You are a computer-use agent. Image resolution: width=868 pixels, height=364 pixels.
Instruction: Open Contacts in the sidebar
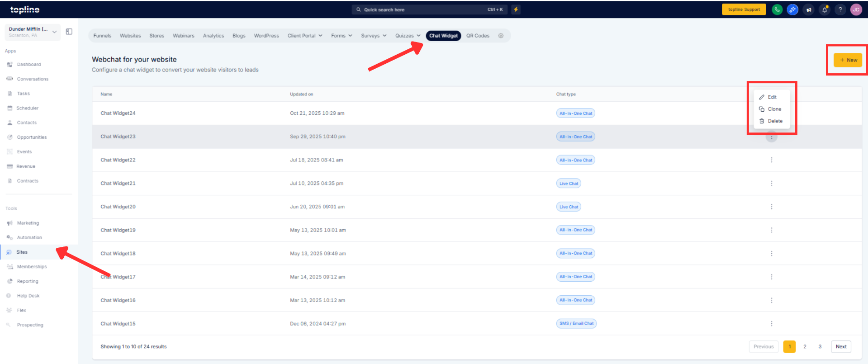[x=27, y=123]
